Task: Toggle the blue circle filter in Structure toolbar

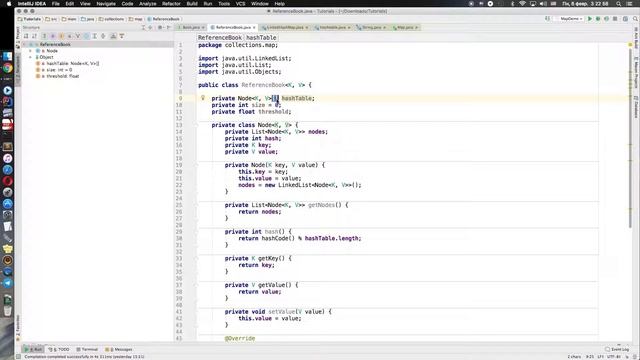Action: pos(86,36)
